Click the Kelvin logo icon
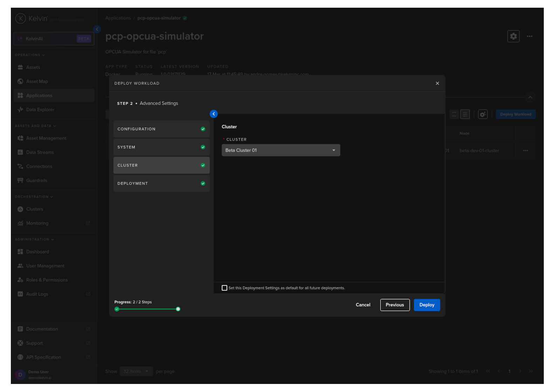 click(x=21, y=19)
